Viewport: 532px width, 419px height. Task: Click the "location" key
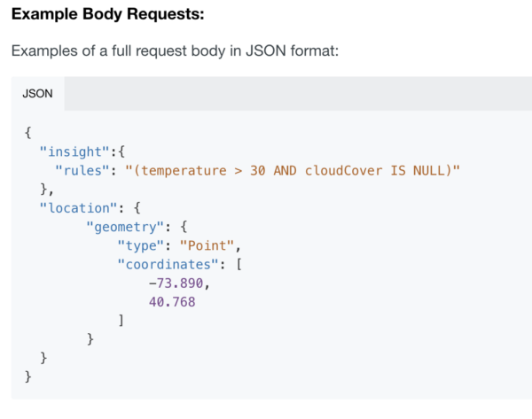(x=79, y=208)
